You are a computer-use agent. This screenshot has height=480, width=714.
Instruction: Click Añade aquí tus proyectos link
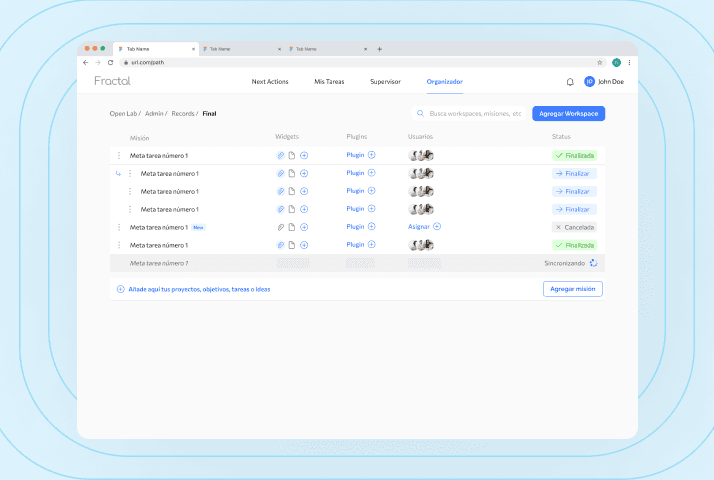click(x=199, y=289)
